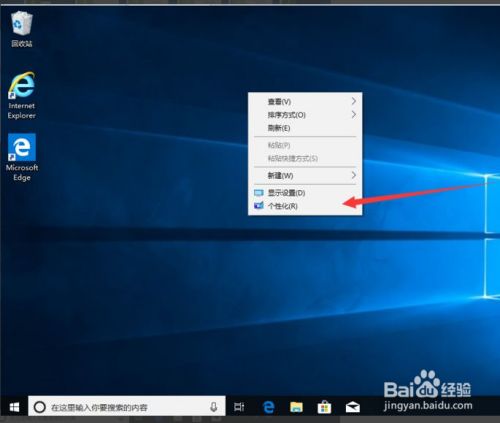Expand the 排序方式(O) submenu arrow
The image size is (500, 423).
coord(354,115)
